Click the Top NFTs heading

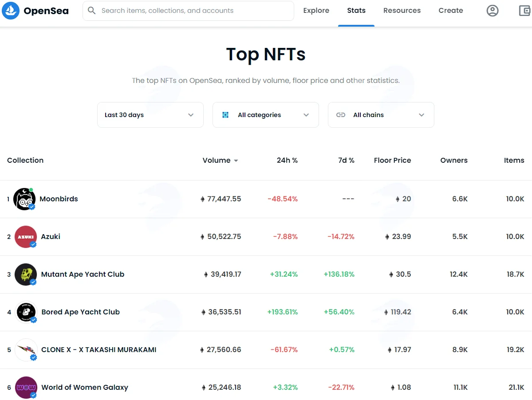[266, 54]
